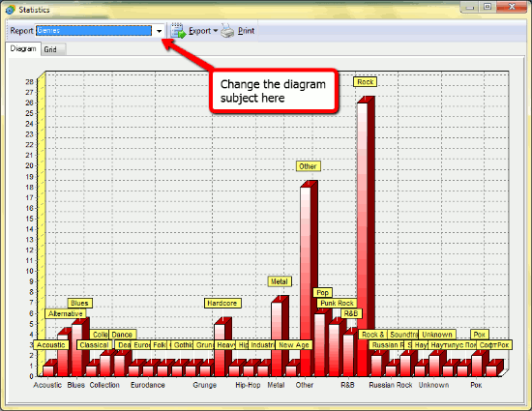Click the Unknown yellow bar label

(437, 335)
